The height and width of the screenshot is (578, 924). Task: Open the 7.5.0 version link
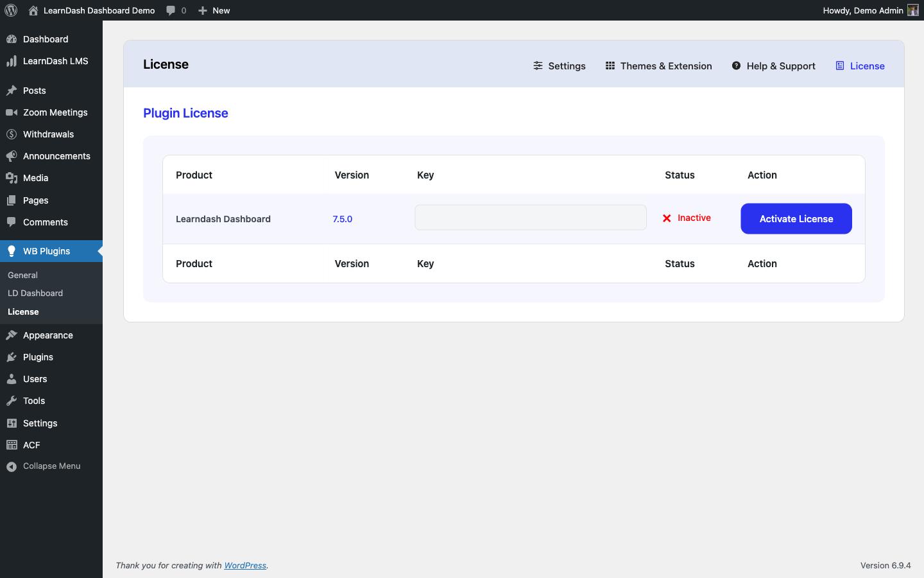(x=342, y=218)
